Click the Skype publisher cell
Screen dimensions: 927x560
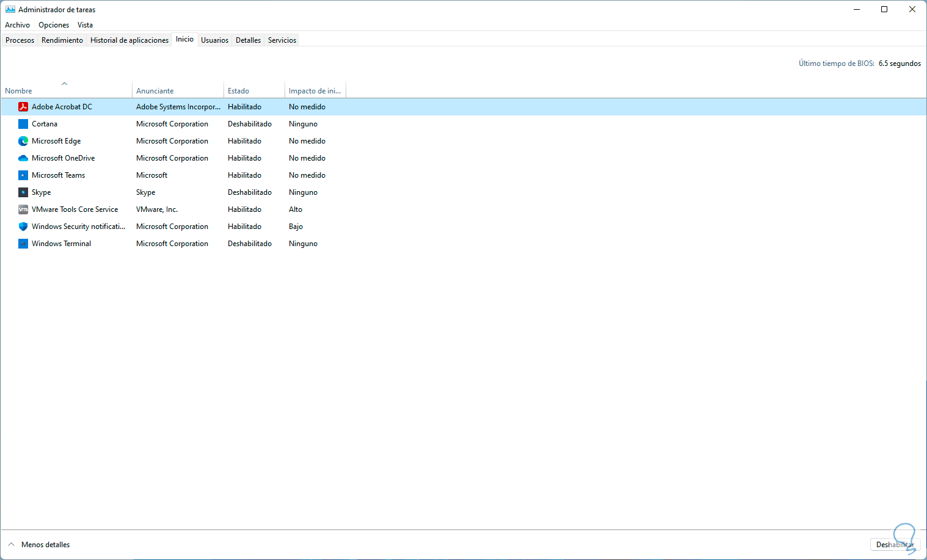[146, 192]
